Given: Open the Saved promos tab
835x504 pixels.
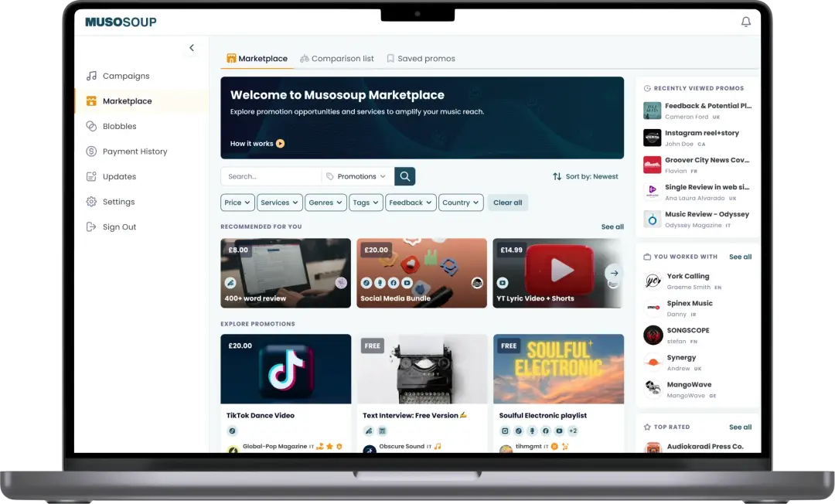Looking at the screenshot, I should [421, 59].
